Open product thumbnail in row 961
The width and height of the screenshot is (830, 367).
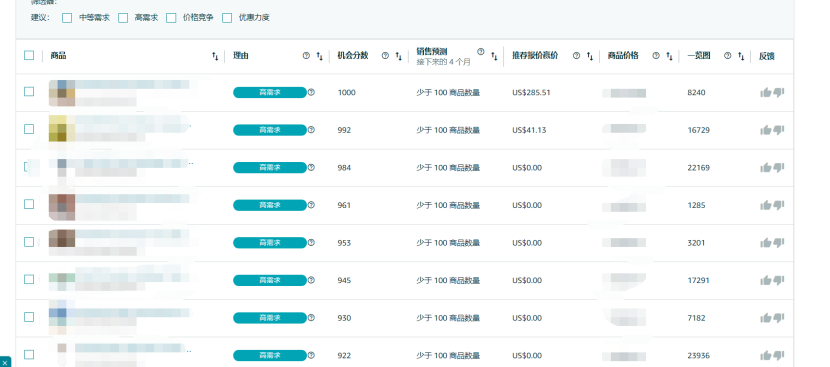(62, 207)
